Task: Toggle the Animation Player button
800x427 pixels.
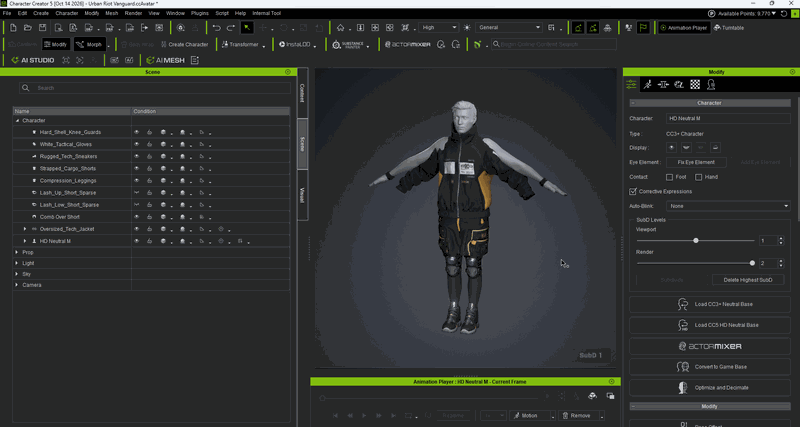Action: tap(683, 28)
